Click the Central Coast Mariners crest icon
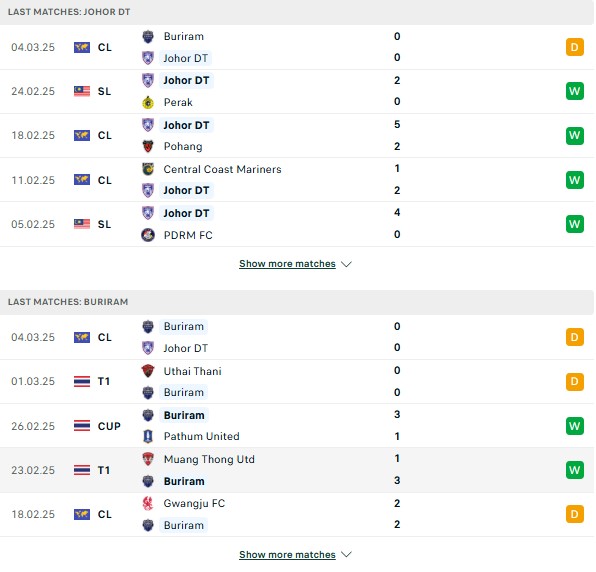596x572 pixels. coord(148,169)
